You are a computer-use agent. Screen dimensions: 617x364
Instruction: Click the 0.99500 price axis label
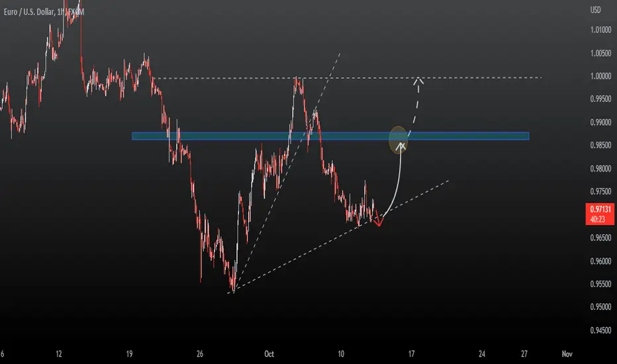(x=600, y=99)
